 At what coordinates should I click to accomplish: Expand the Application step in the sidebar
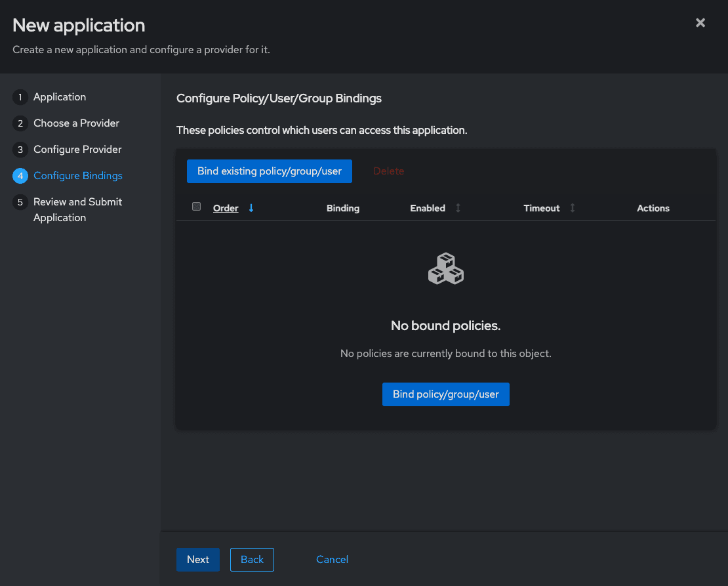[x=58, y=96]
